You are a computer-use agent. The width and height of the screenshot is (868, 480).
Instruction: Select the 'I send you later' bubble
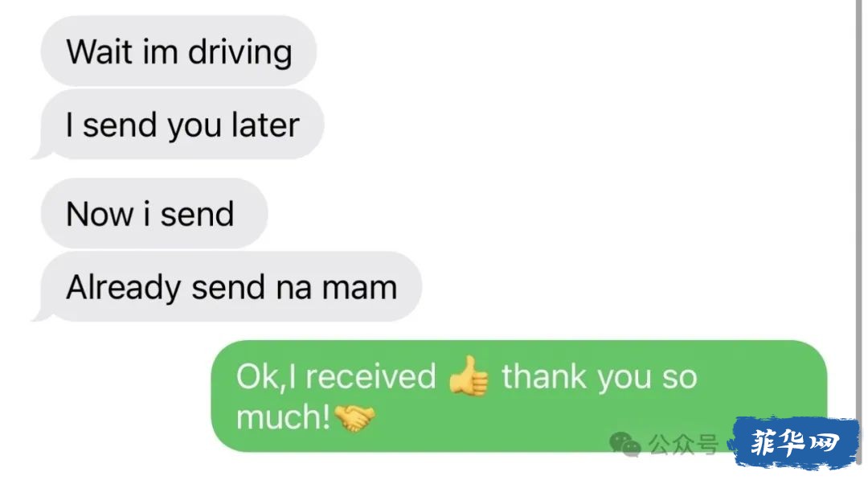(178, 124)
